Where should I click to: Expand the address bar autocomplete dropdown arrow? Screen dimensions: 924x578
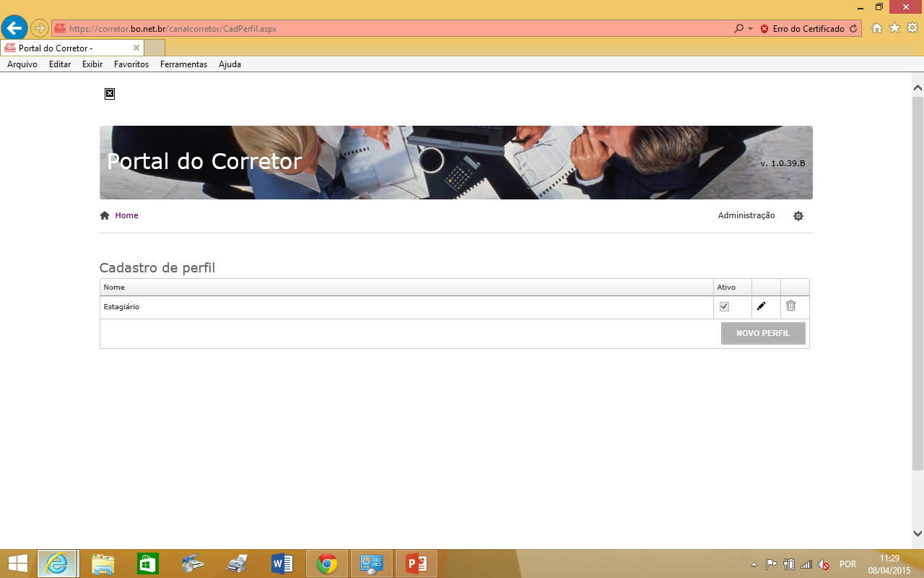750,29
